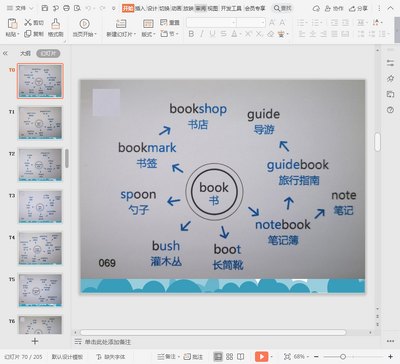The image size is (400, 364).
Task: Expand the numbered list dropdown
Action: 321,23
